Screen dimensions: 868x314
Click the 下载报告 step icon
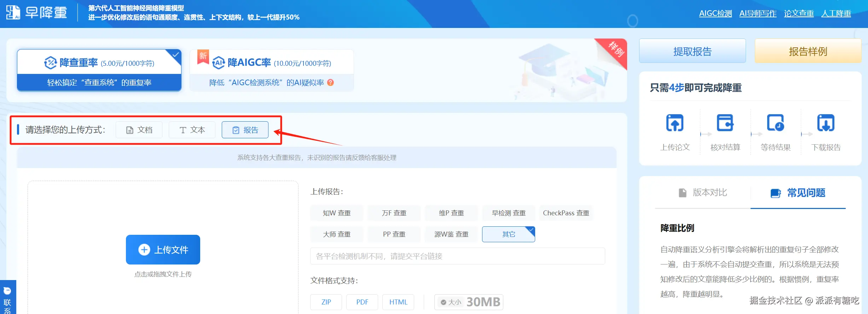tap(826, 123)
